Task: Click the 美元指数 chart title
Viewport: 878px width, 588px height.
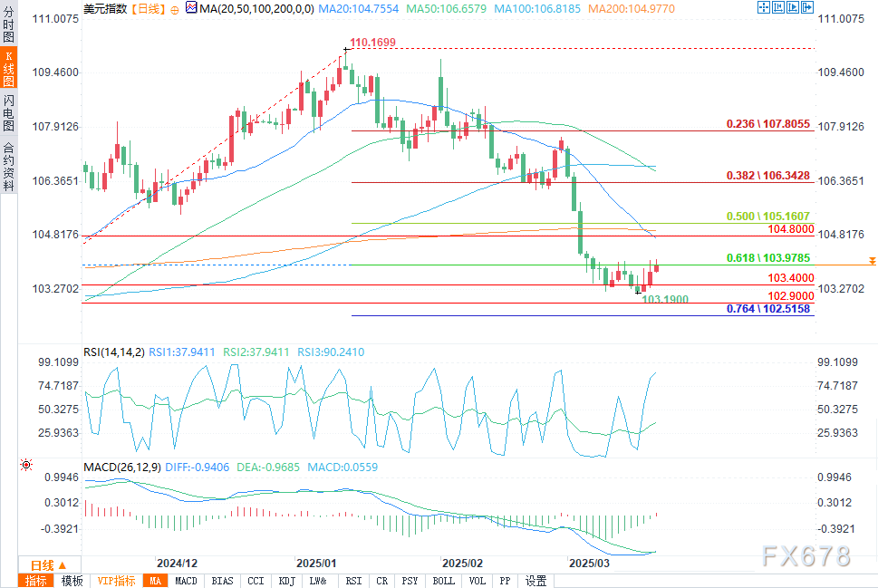Action: 105,9
